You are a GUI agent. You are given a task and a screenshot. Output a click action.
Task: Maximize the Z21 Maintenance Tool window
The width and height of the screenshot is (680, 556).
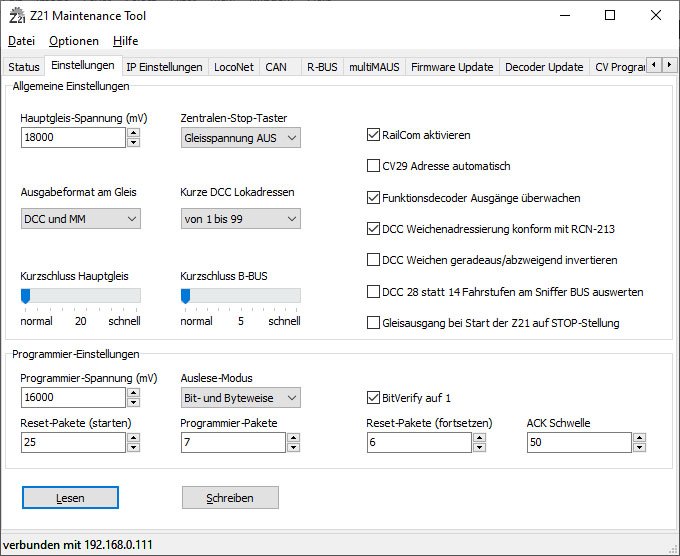click(610, 16)
